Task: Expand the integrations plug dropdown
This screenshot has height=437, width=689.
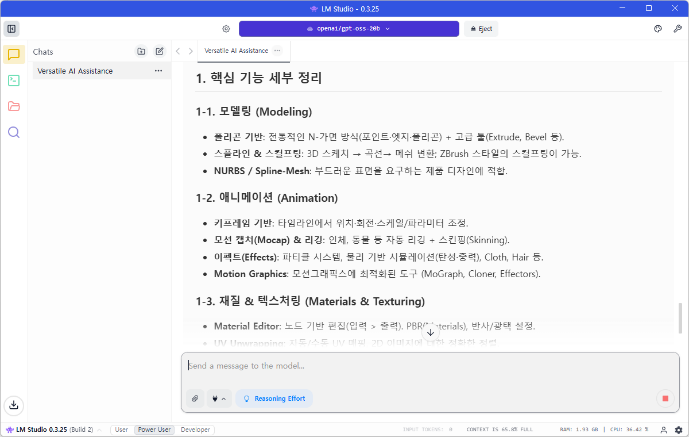Action: [218, 398]
